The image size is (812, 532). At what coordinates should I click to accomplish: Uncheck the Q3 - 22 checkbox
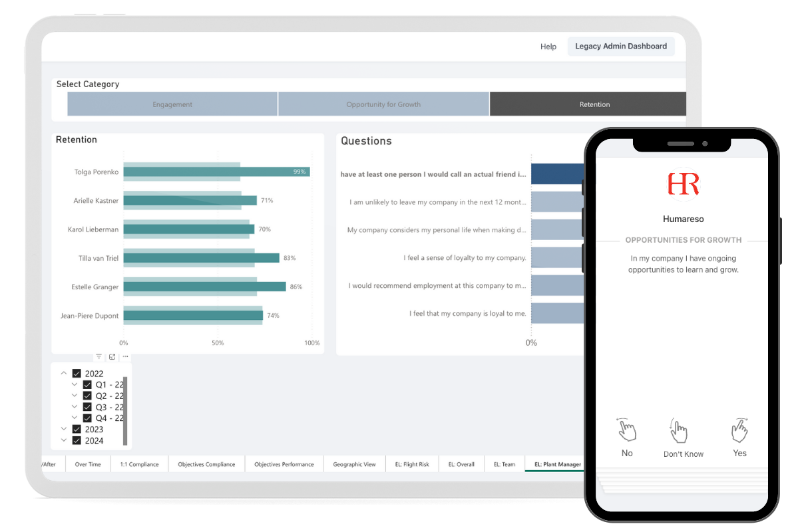pos(87,407)
